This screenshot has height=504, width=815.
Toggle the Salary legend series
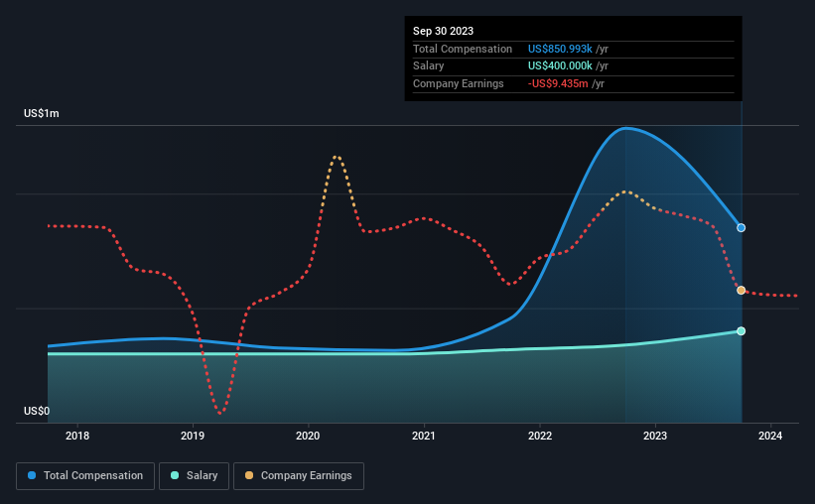click(x=194, y=476)
